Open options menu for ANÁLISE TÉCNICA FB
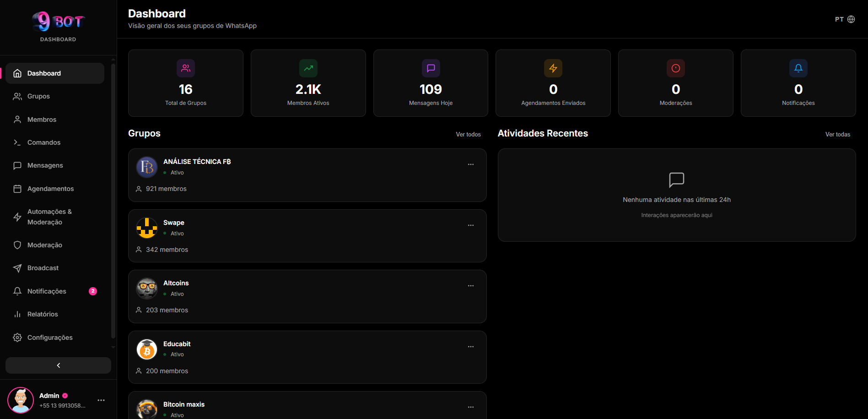This screenshot has height=419, width=868. (471, 164)
